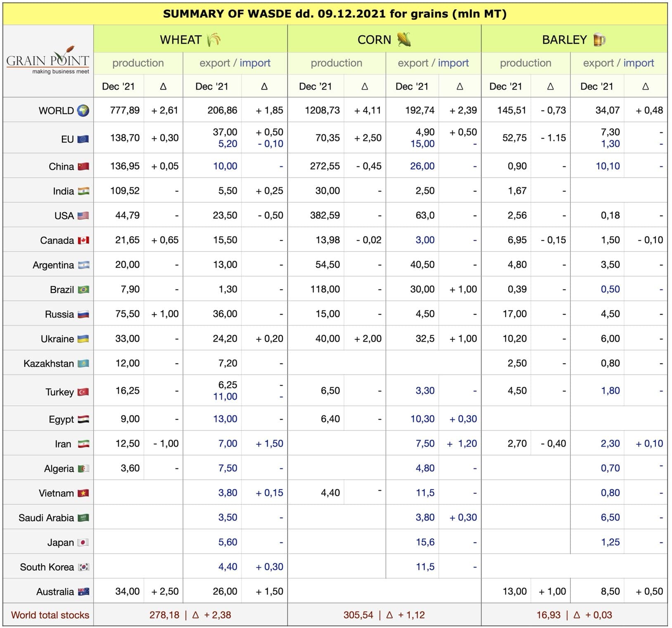The image size is (672, 628).
Task: Click the Grain Point logo
Action: (48, 61)
